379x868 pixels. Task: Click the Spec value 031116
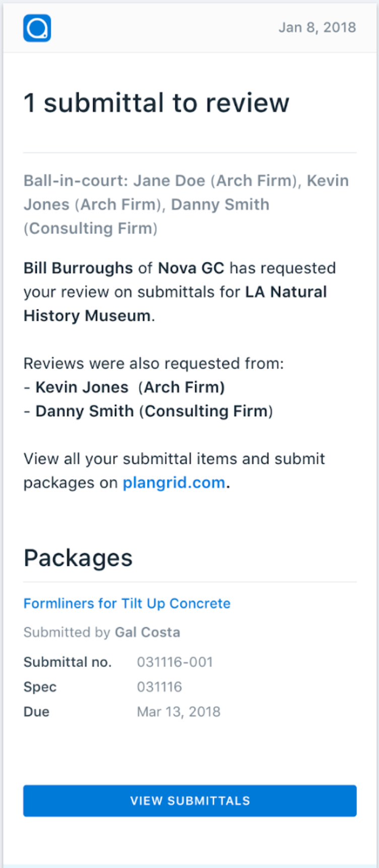tap(159, 687)
